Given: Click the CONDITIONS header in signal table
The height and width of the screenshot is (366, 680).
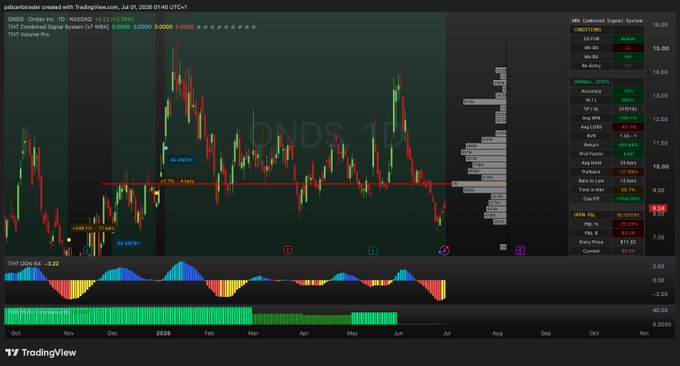Looking at the screenshot, I should point(587,29).
